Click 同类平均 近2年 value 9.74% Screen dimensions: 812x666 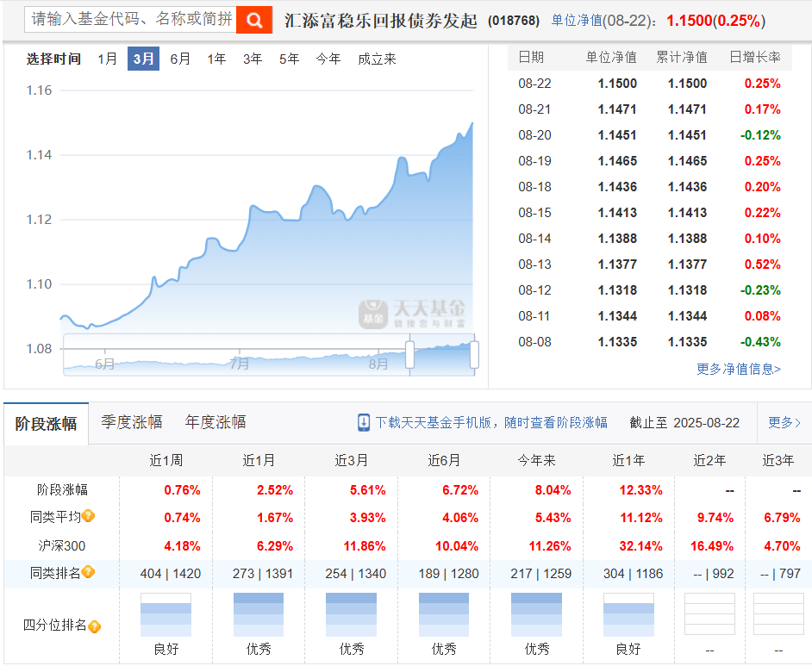coord(715,518)
